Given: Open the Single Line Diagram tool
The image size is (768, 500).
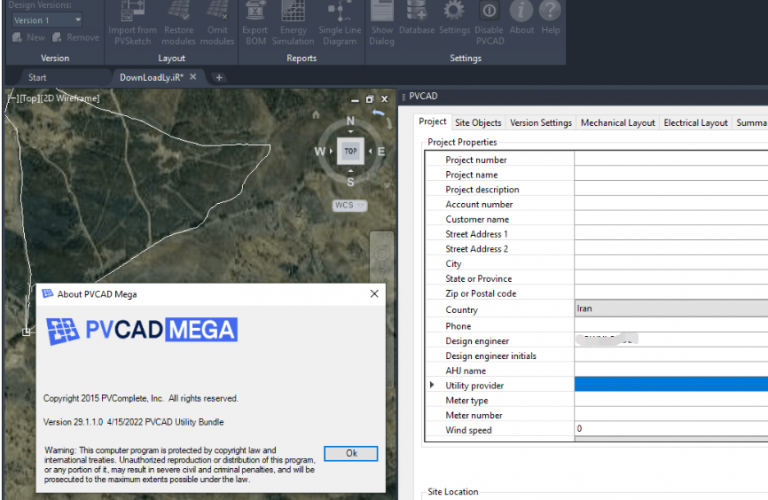Looking at the screenshot, I should tap(339, 12).
